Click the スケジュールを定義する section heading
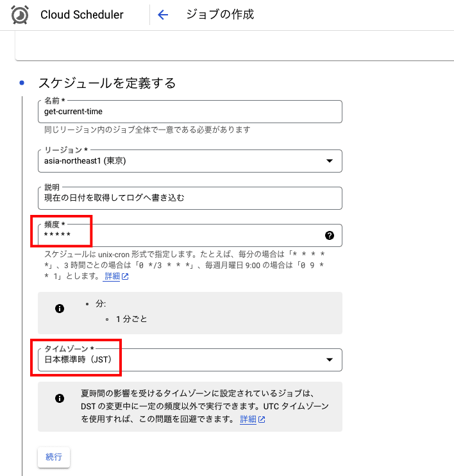 [107, 83]
